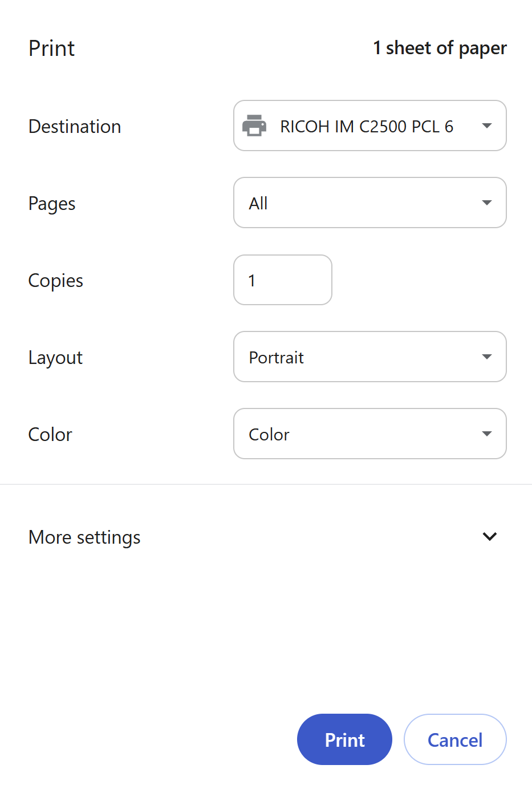This screenshot has height=789, width=532.
Task: Open the Layout selector showing Portrait
Action: tap(369, 357)
